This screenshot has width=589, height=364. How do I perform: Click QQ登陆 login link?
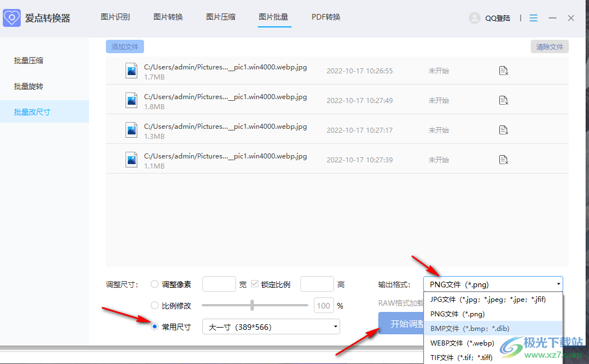(x=498, y=18)
